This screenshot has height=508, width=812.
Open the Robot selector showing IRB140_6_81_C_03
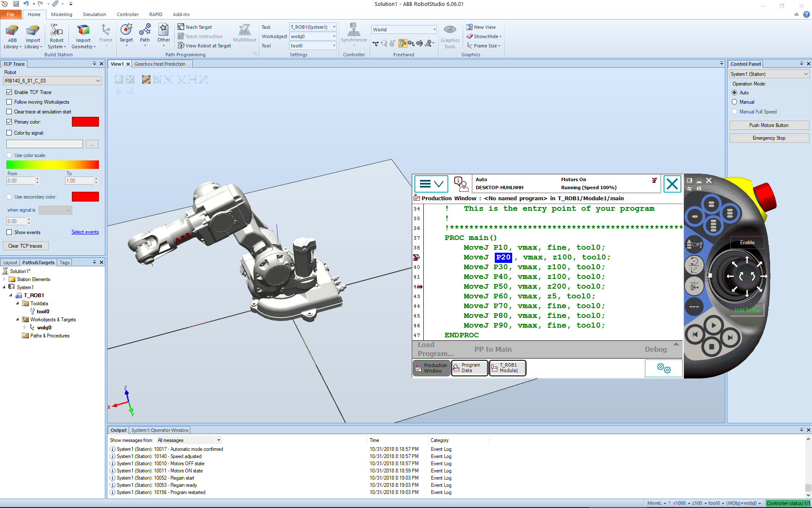[x=52, y=80]
